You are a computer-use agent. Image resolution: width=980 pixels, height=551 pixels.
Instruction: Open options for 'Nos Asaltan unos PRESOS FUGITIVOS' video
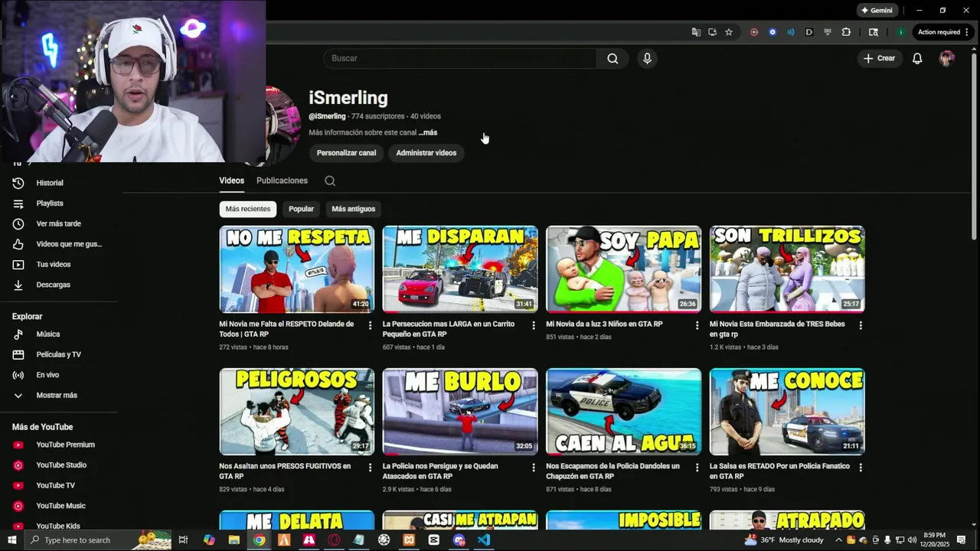(x=370, y=468)
